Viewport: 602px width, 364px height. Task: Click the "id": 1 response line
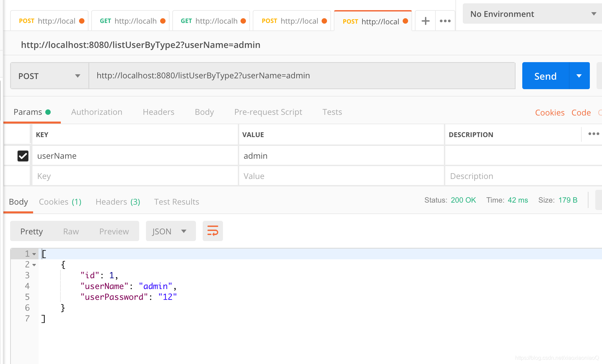tap(99, 276)
